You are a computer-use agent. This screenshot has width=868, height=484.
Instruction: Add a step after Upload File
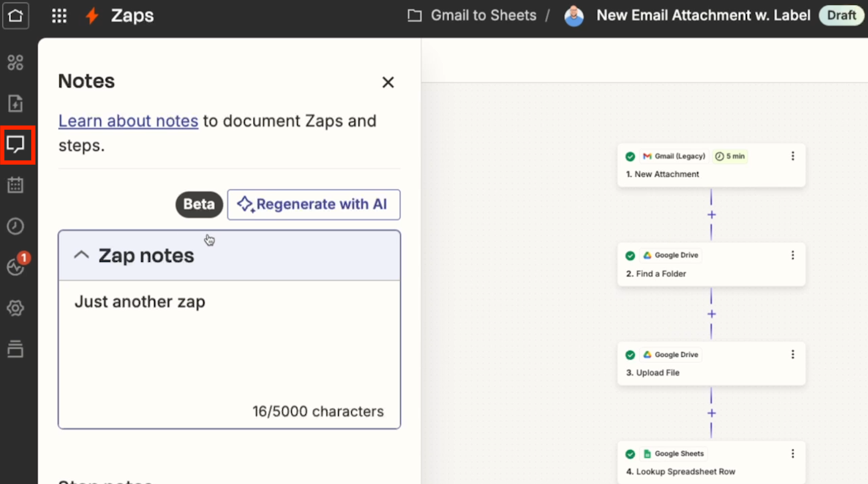712,414
